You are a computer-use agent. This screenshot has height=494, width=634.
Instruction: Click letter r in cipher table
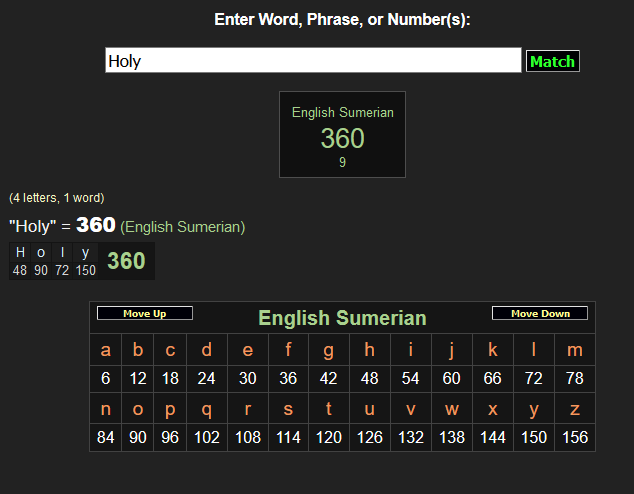point(248,409)
